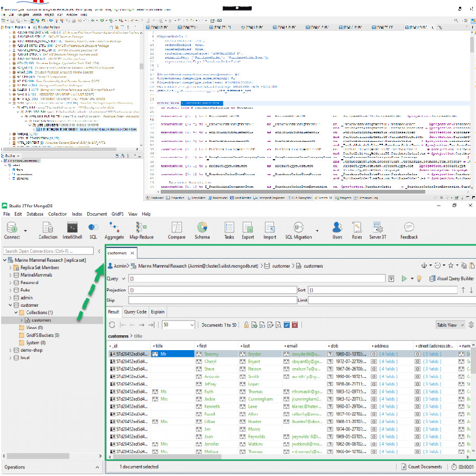Launch the Schema analyzer
The height and width of the screenshot is (476, 476).
click(202, 228)
